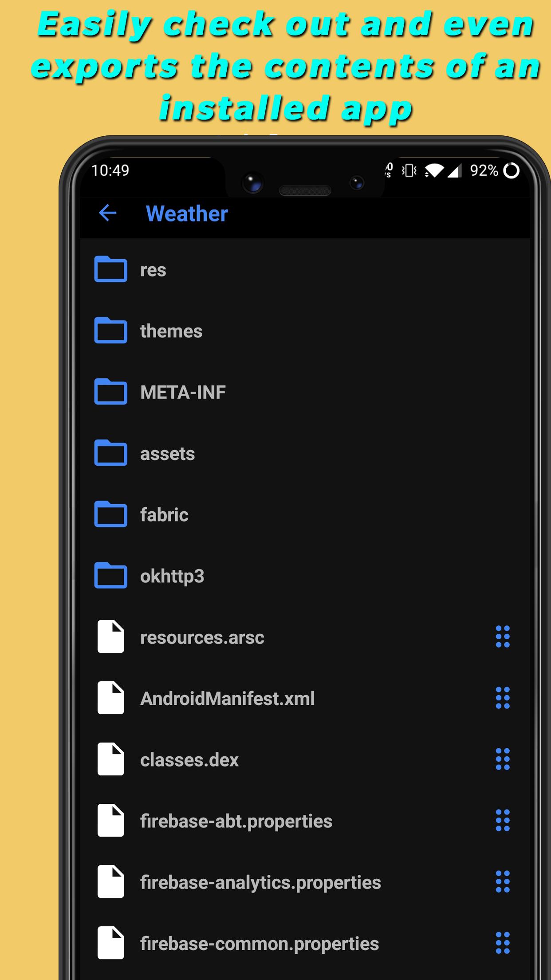The height and width of the screenshot is (980, 551).
Task: Open the assets folder
Action: [x=167, y=454]
